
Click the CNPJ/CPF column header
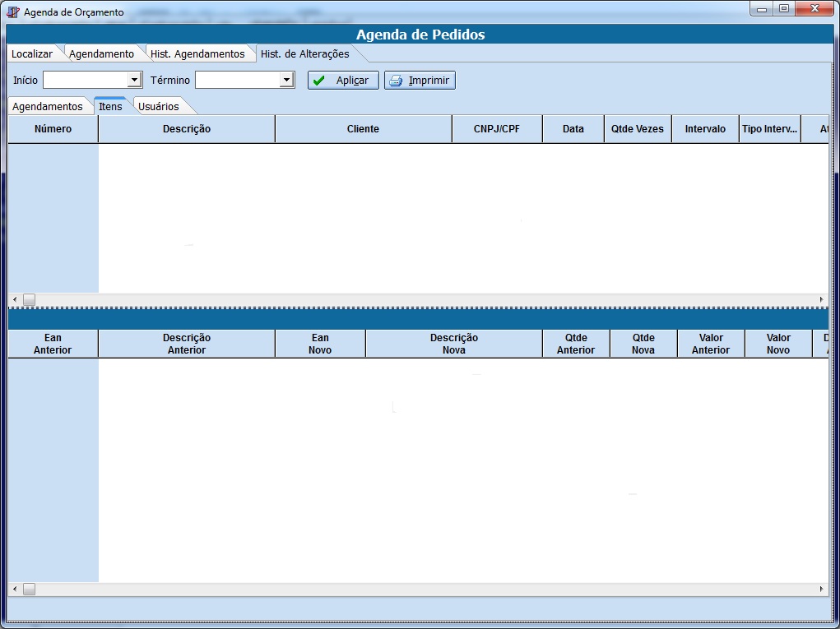tap(497, 129)
